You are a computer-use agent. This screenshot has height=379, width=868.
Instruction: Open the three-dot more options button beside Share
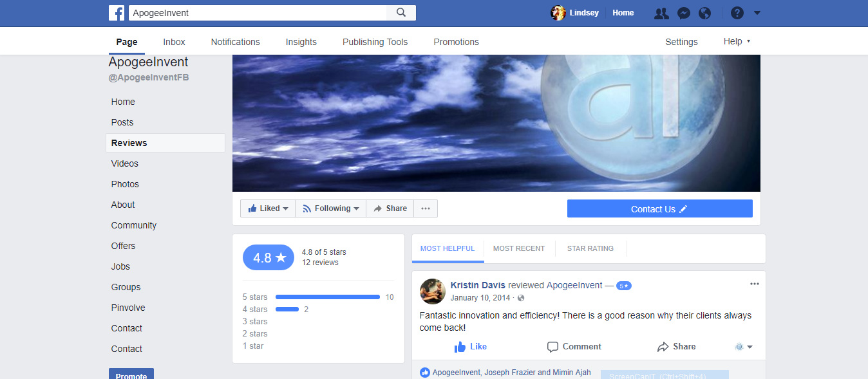pos(426,208)
